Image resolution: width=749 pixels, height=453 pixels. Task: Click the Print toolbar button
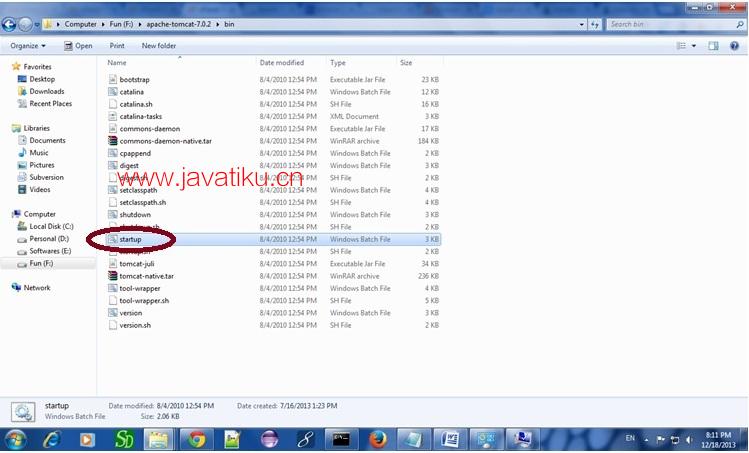[117, 45]
